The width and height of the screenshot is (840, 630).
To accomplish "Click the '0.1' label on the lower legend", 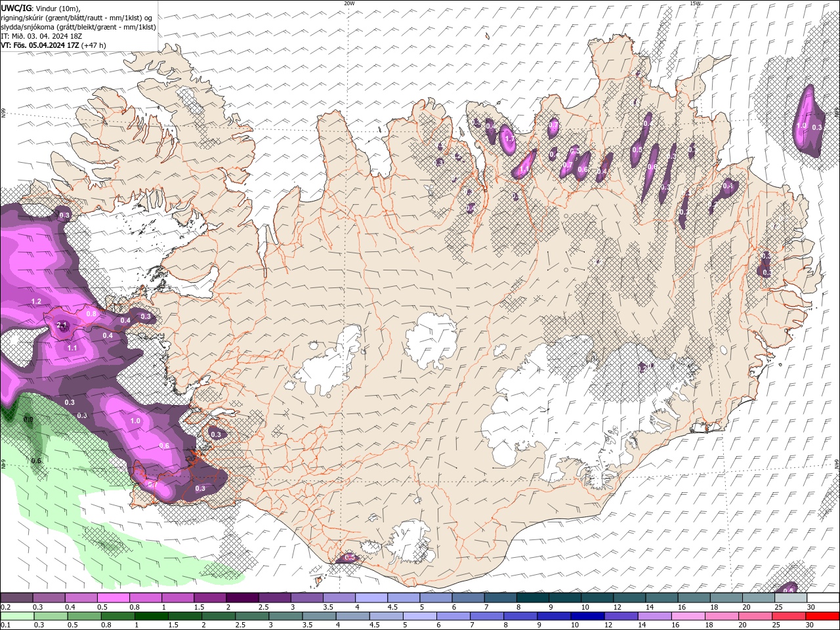I will 6,625.
